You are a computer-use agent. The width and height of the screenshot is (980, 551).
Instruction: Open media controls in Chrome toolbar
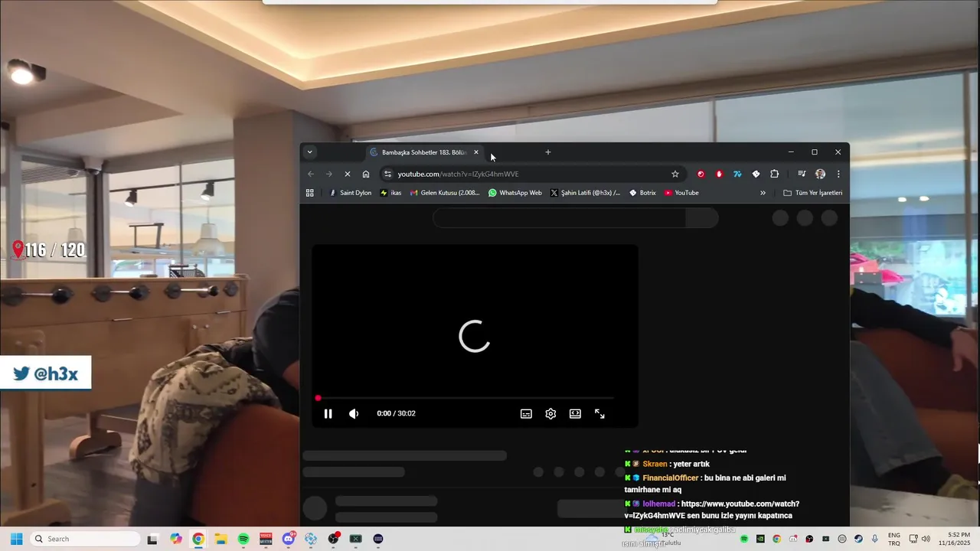(x=802, y=174)
